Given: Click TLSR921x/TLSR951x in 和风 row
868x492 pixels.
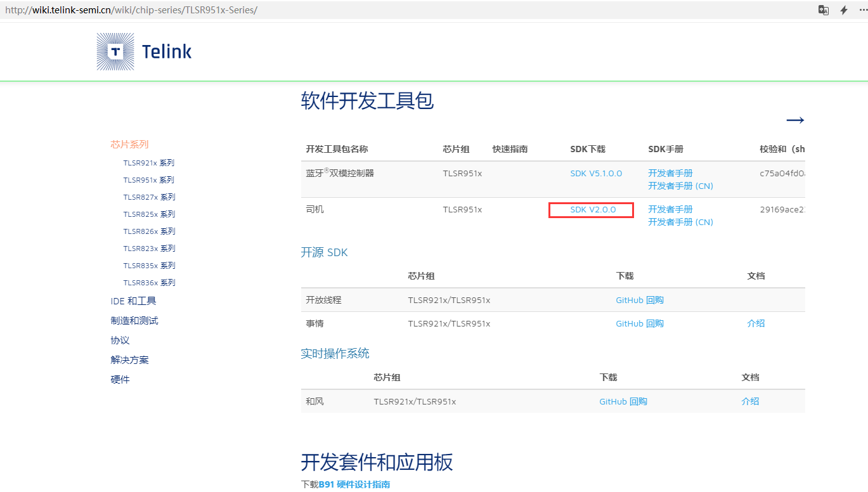Looking at the screenshot, I should coord(415,401).
